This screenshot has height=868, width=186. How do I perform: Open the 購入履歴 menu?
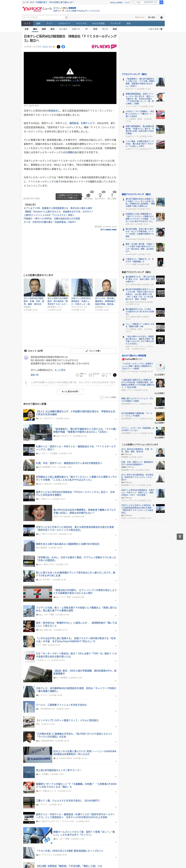click(152, 18)
